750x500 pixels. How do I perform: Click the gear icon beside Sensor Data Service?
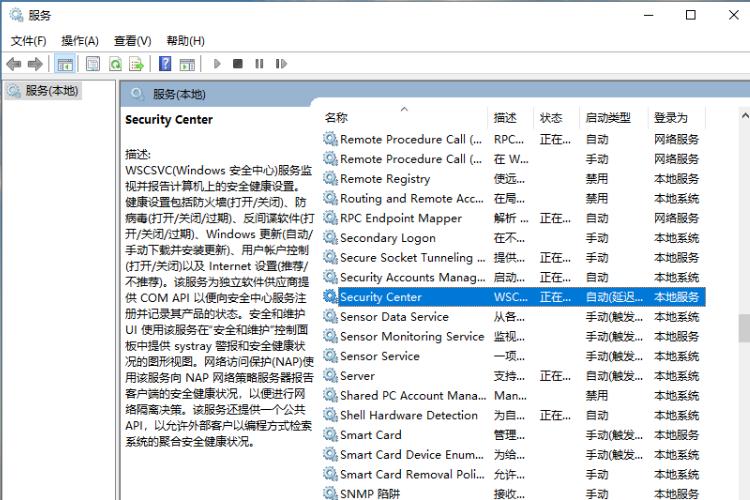pos(330,316)
